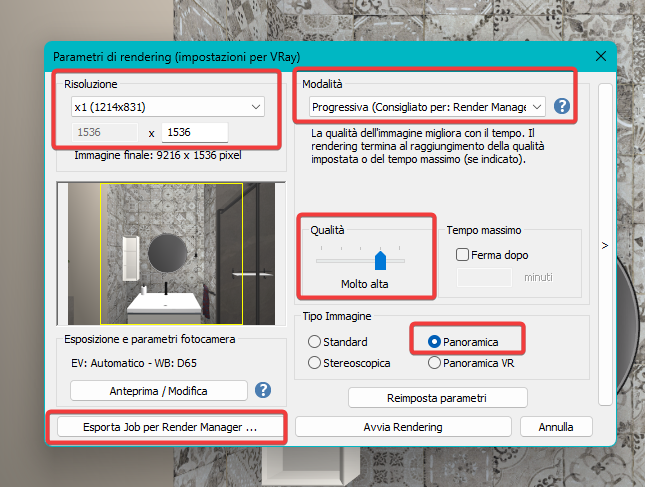Screen dimensions: 645x487
Task: Start rendering with Avvia Rendering
Action: 403,427
